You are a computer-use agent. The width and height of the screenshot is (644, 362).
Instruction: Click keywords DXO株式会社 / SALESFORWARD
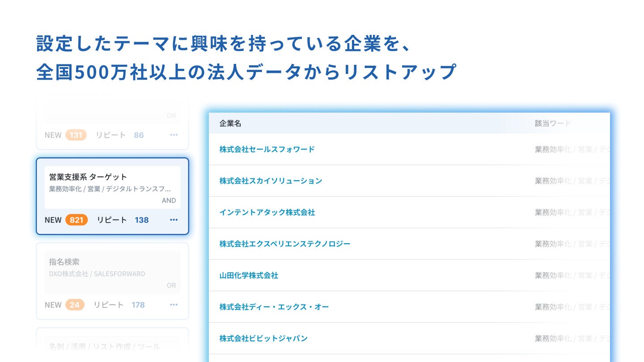97,274
